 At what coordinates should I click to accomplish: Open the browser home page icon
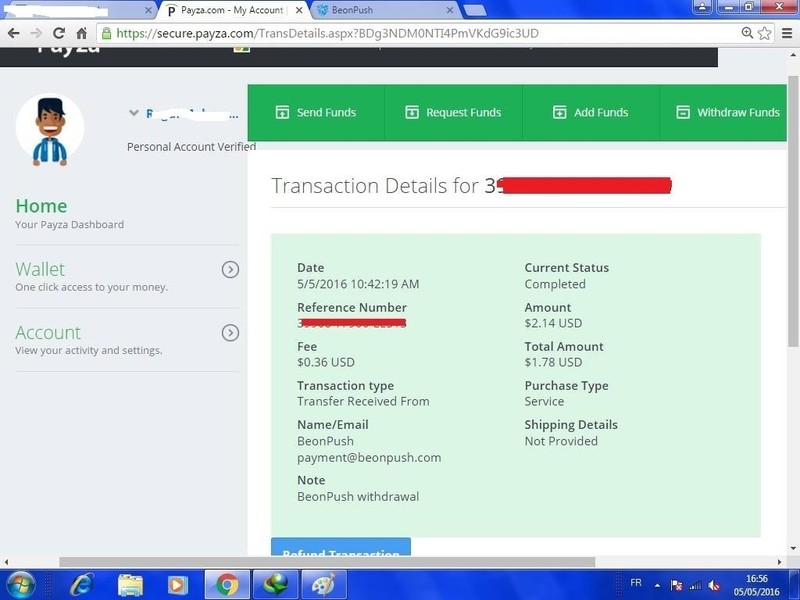(x=82, y=34)
